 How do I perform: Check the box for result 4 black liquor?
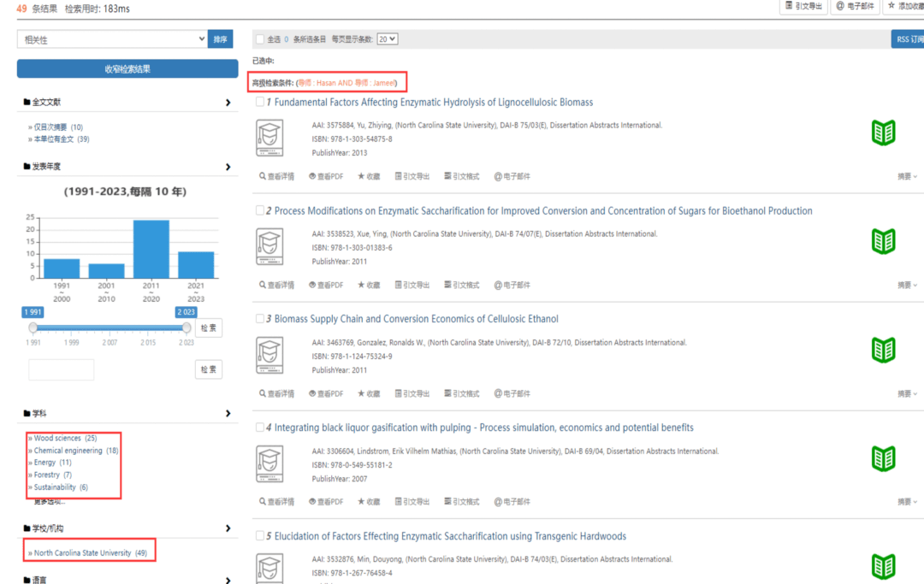pos(260,428)
